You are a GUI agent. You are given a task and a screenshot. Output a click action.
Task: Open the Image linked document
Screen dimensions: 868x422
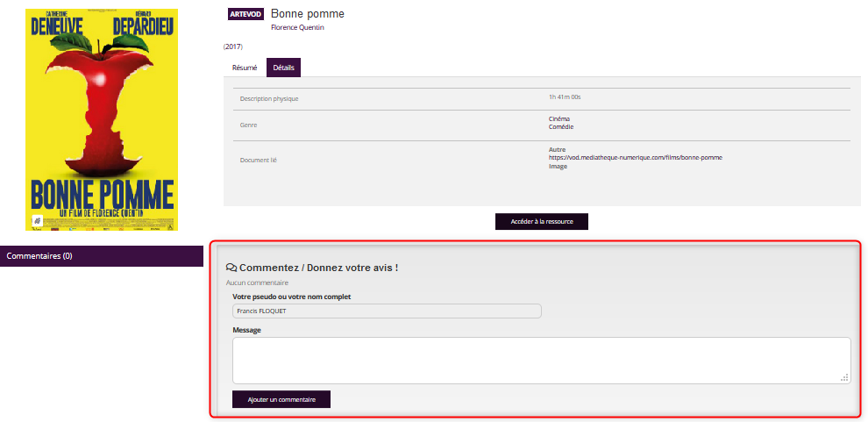(x=558, y=166)
